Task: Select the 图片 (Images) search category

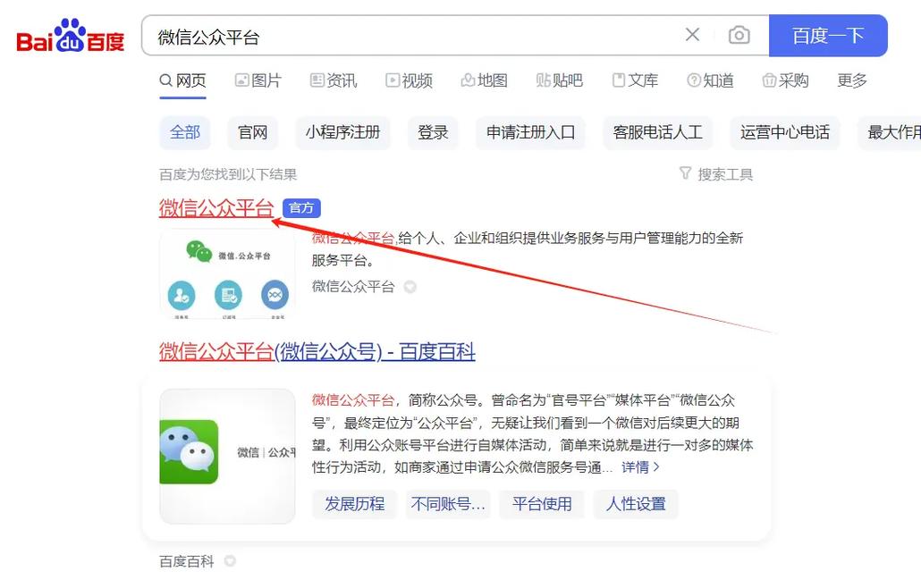Action: [x=258, y=80]
